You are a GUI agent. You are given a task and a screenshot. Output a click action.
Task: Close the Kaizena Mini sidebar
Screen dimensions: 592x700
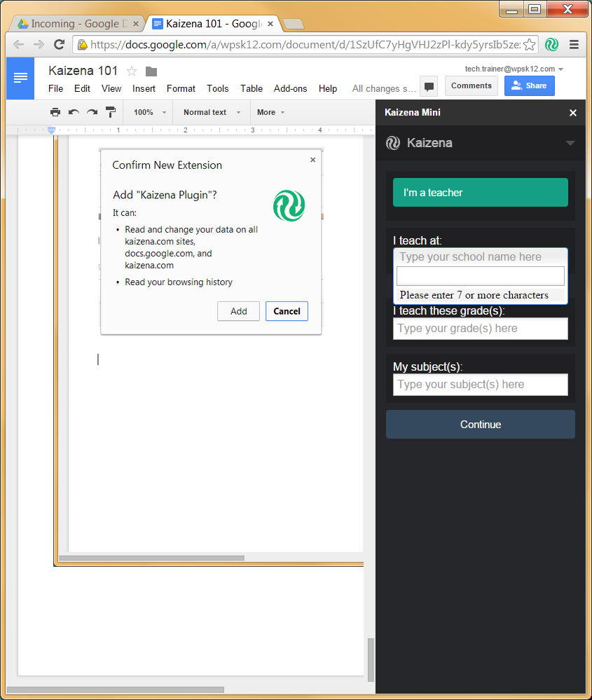pyautogui.click(x=573, y=113)
